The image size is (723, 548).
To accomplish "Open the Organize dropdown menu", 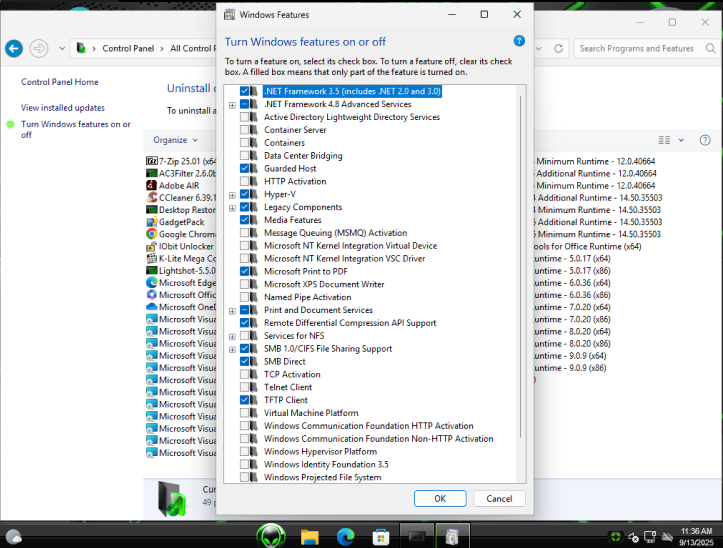I will 175,140.
